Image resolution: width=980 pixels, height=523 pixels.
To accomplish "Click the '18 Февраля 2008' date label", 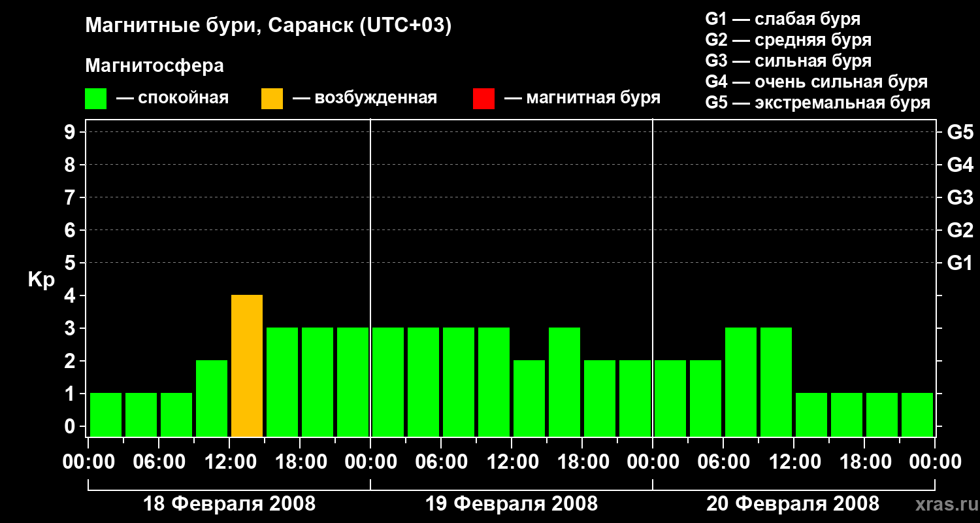I will [x=229, y=504].
